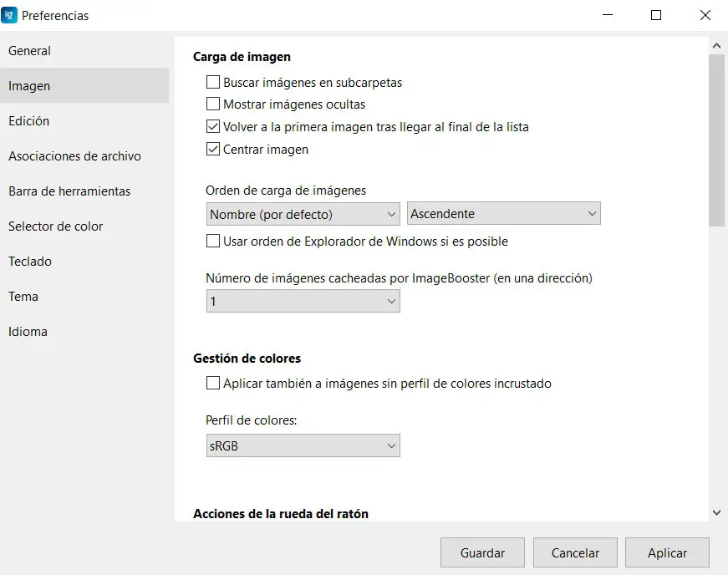The height and width of the screenshot is (575, 728).
Task: Open the Nombre (por defecto) sort dropdown
Action: 303,214
